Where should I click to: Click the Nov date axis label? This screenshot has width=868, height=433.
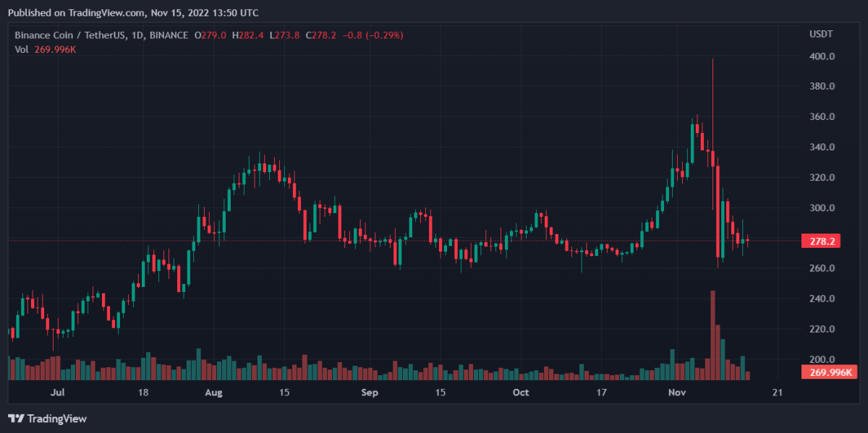pos(677,393)
